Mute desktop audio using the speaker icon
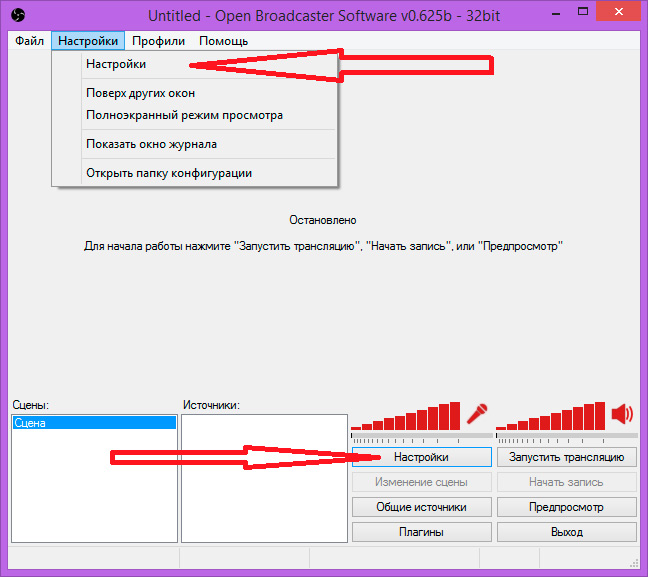648x577 pixels. [622, 414]
